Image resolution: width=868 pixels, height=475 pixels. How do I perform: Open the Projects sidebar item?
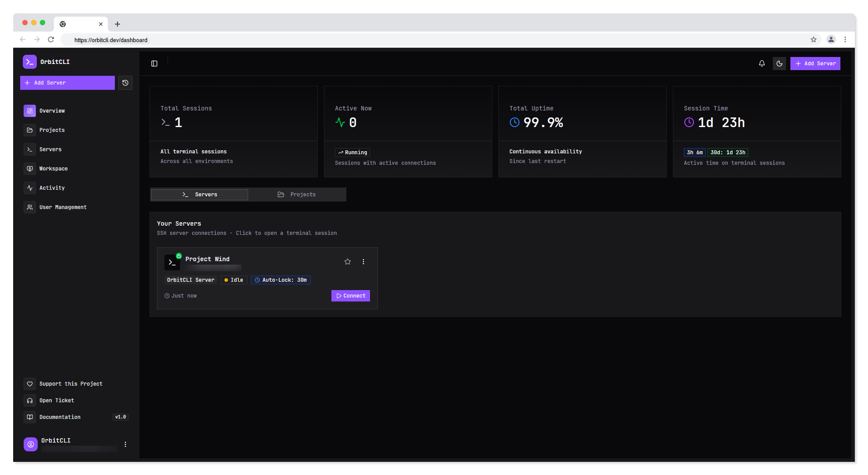click(x=51, y=130)
